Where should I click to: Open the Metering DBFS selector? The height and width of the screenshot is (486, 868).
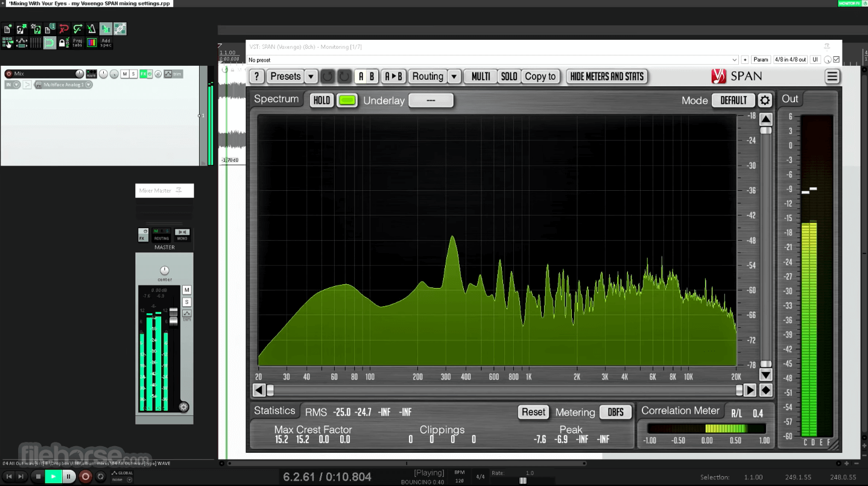(616, 412)
